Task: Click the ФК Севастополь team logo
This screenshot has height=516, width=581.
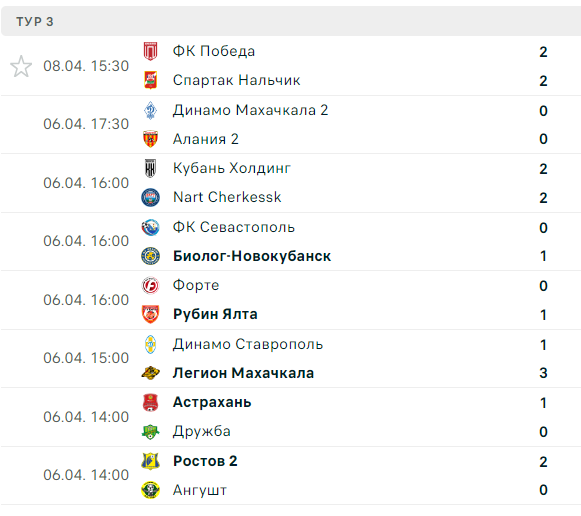Action: point(150,227)
